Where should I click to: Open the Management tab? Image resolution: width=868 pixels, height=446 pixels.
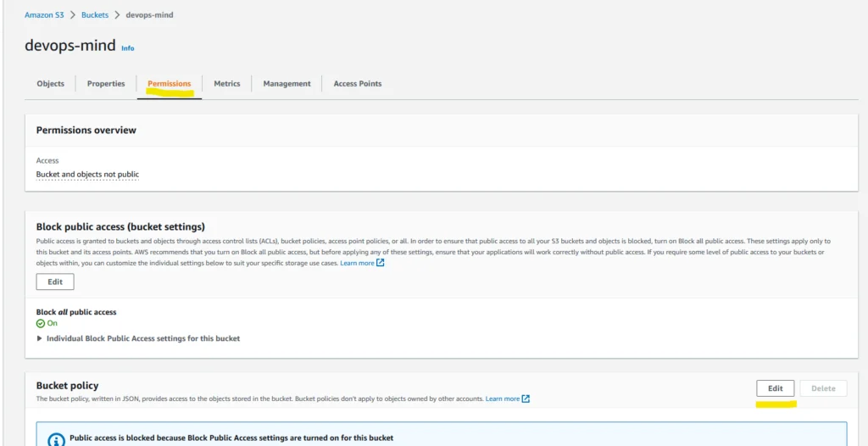pos(287,84)
